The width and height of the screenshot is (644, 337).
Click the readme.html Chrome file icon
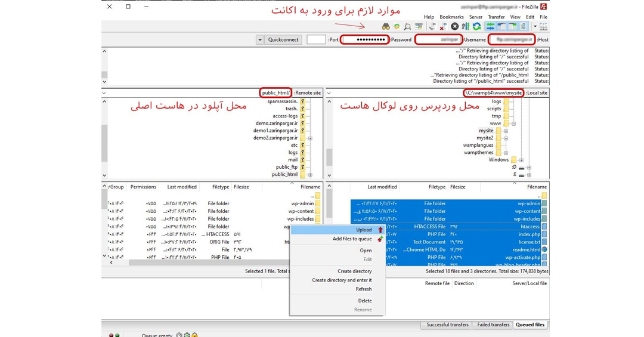[x=544, y=249]
